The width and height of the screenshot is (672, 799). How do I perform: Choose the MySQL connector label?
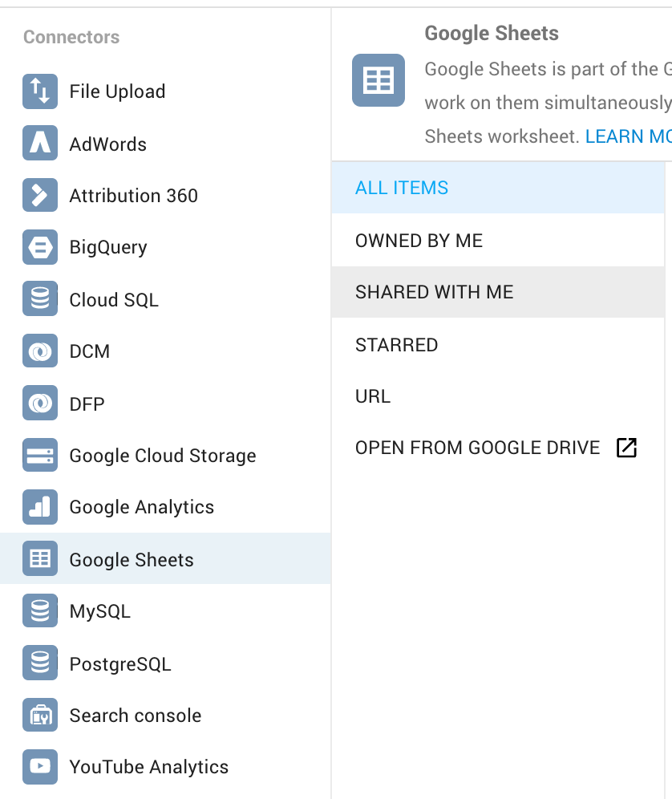tap(100, 611)
